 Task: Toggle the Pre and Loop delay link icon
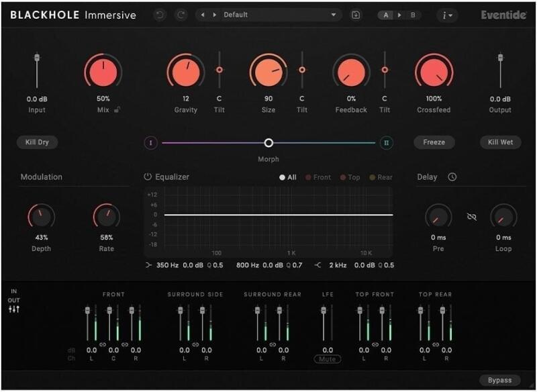tap(472, 217)
